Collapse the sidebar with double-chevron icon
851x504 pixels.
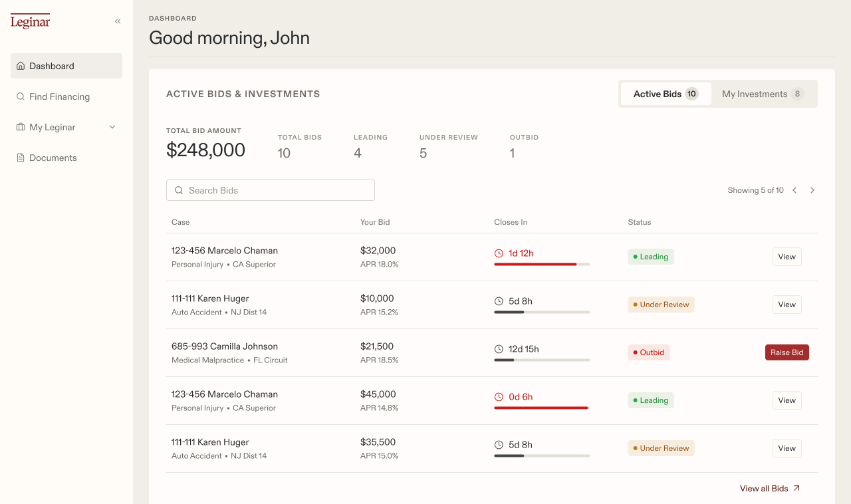tap(118, 21)
